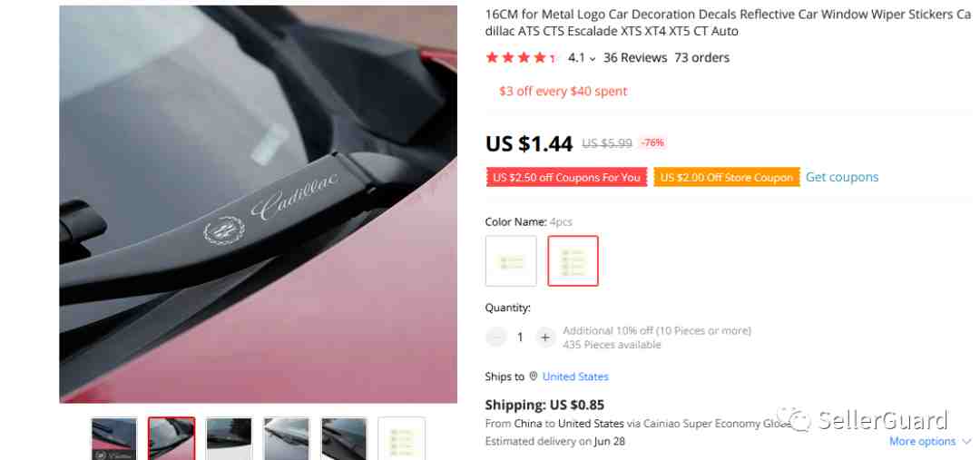Select the first product thumbnail
Screen dimensions: 980x460
tap(113, 438)
